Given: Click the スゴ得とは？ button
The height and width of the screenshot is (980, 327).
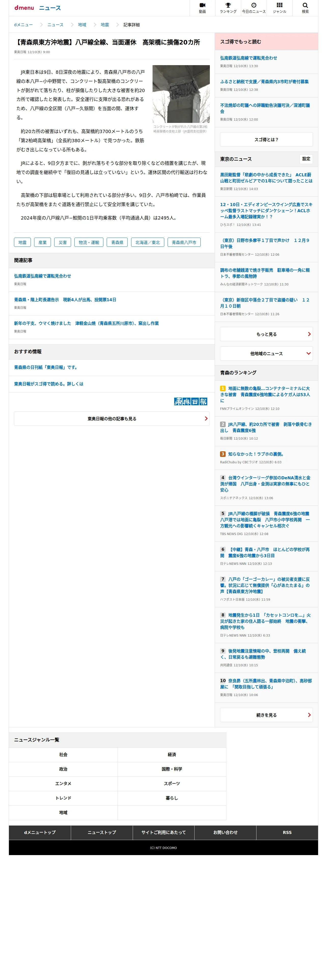Looking at the screenshot, I should point(266,140).
